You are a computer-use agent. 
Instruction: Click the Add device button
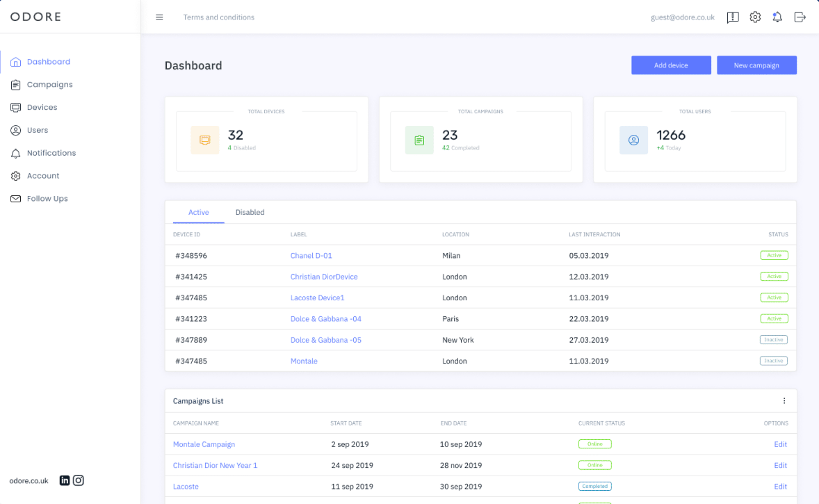click(x=671, y=65)
